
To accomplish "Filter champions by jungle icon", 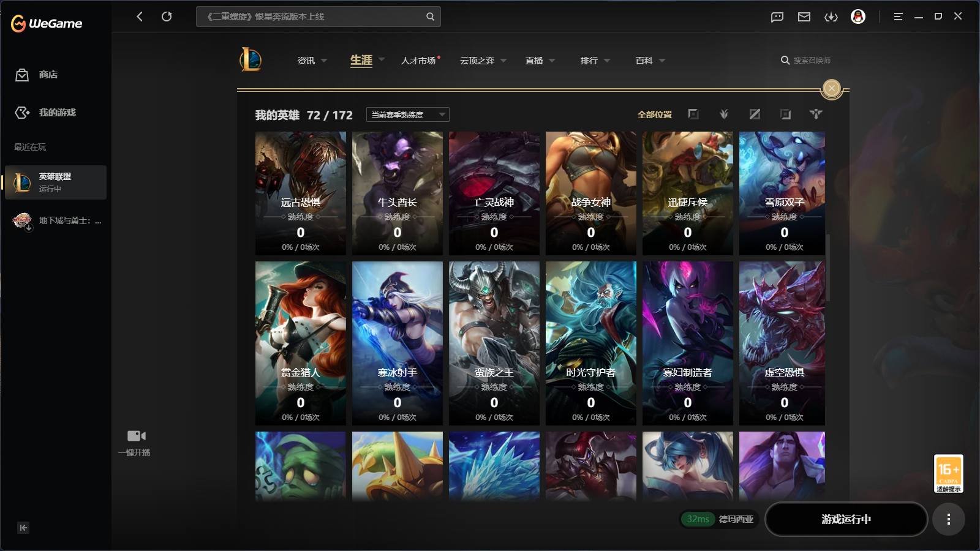I will point(724,114).
